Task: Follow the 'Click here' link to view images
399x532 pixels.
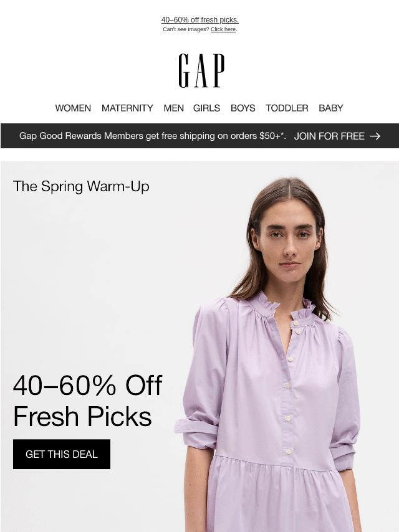Action: pos(223,29)
